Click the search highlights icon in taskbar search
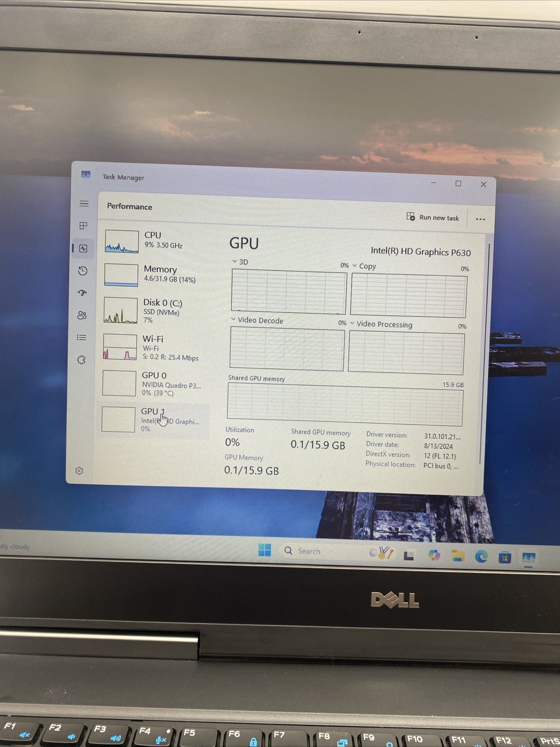Image resolution: width=560 pixels, height=747 pixels. [383, 553]
